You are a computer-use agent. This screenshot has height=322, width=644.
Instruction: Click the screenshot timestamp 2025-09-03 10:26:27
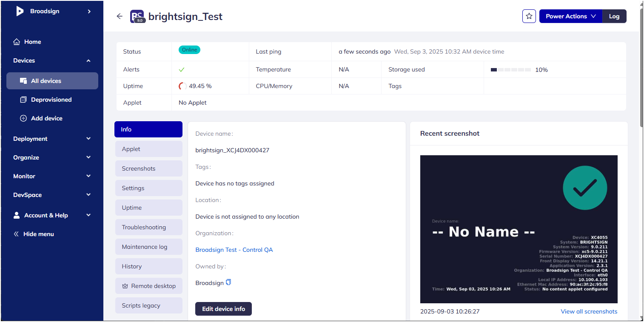tap(450, 311)
